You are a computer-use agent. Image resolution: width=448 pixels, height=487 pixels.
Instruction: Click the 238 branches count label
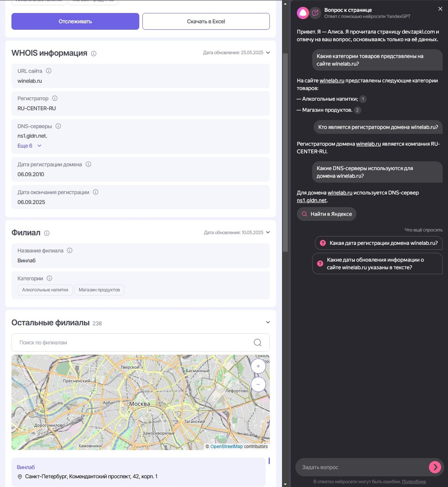click(x=97, y=323)
